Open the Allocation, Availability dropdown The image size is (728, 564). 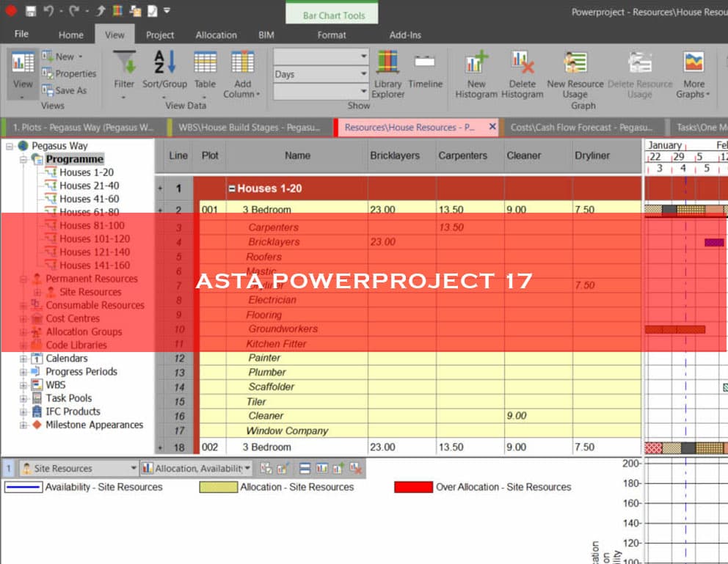click(247, 467)
